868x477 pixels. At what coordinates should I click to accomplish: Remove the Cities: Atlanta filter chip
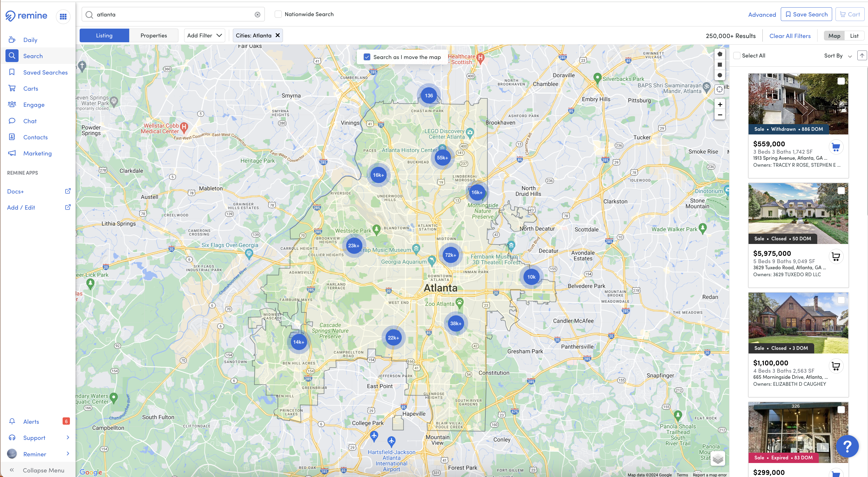pos(278,35)
